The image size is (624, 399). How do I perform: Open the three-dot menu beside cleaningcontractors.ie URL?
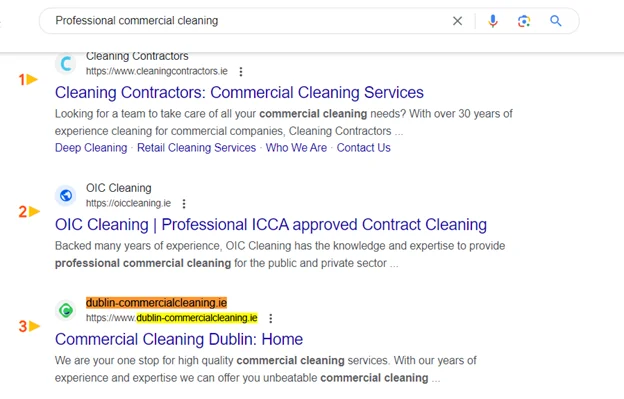tap(241, 72)
